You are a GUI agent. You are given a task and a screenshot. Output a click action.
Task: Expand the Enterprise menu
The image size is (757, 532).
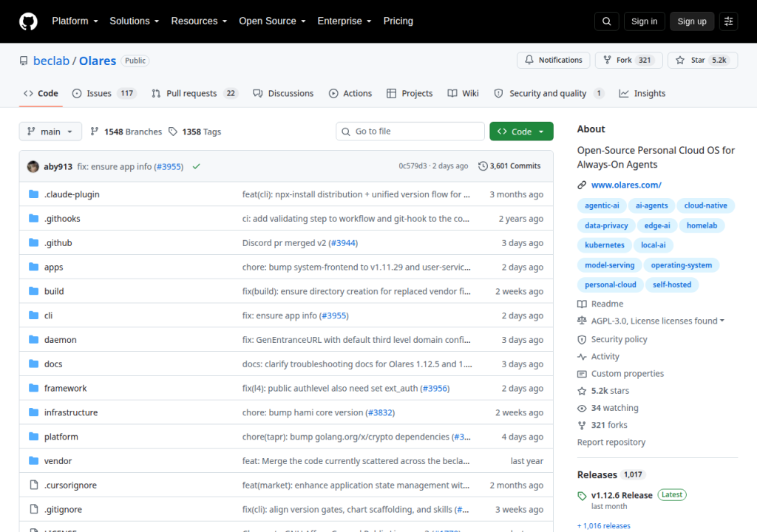point(344,21)
